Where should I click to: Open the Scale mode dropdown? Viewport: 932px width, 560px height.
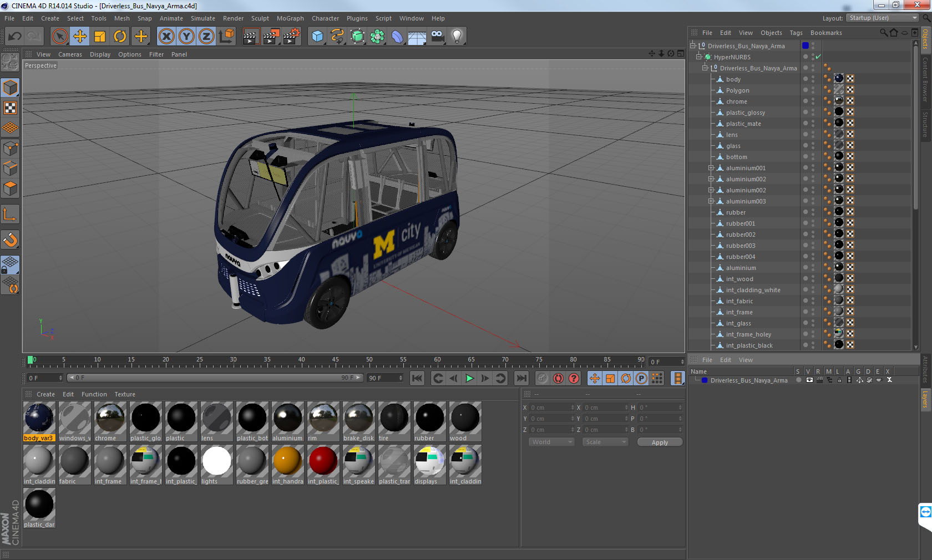point(605,442)
